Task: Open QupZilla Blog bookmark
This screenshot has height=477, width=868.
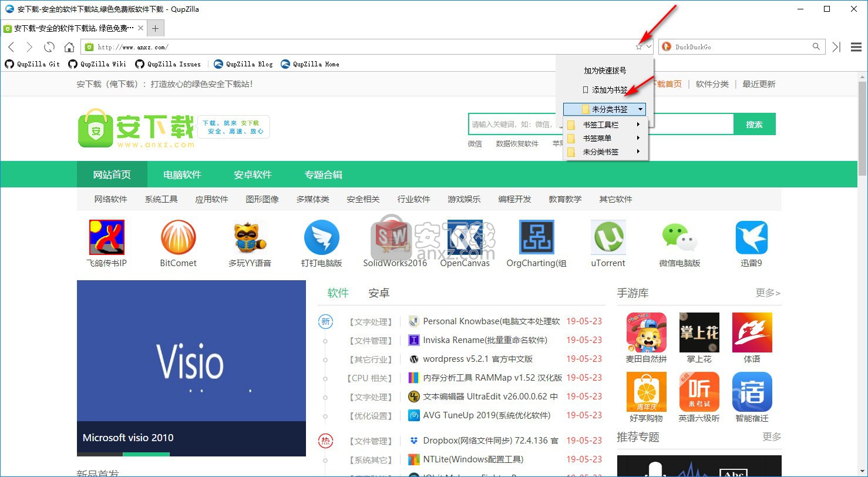Action: point(243,64)
